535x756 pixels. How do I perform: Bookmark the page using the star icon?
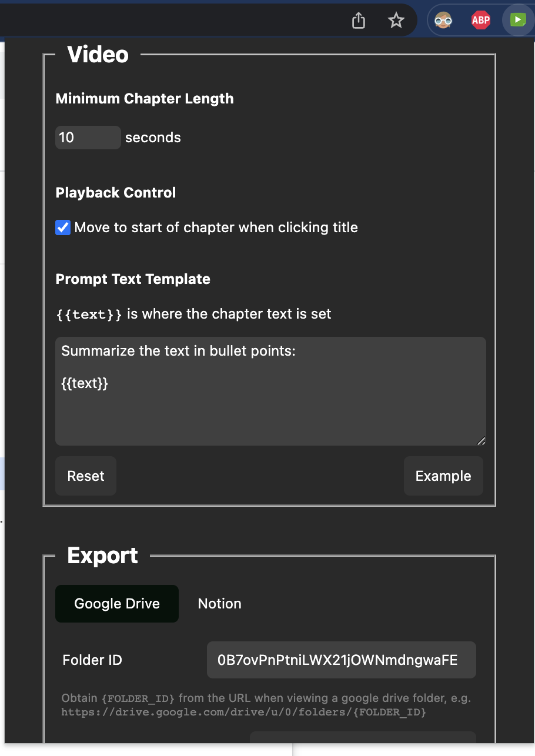pyautogui.click(x=396, y=19)
